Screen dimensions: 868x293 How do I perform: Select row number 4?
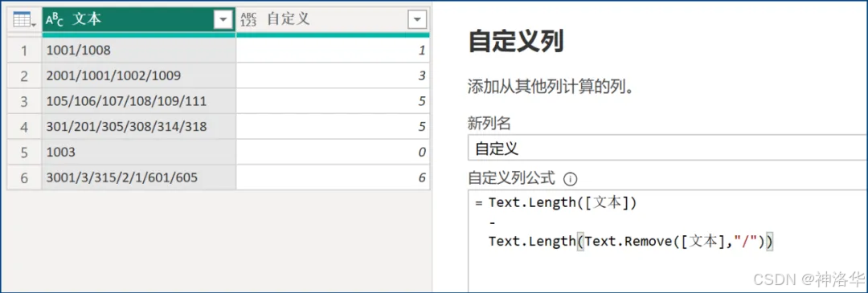coord(24,127)
